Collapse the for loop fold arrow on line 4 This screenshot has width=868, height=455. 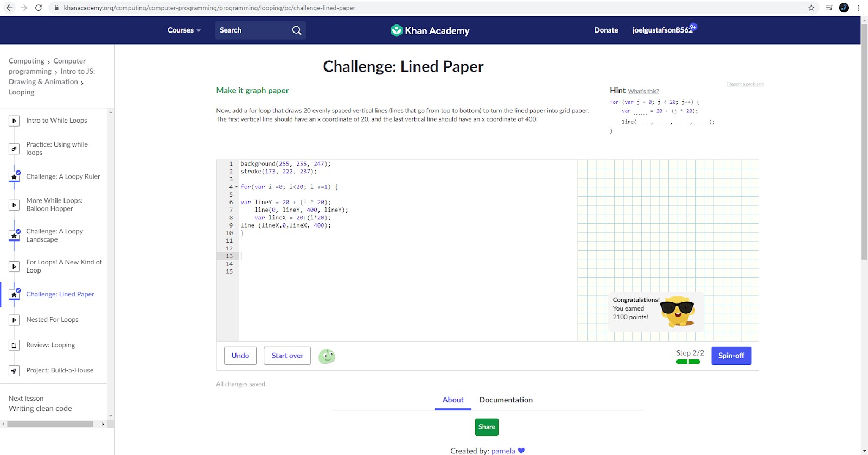pyautogui.click(x=237, y=187)
